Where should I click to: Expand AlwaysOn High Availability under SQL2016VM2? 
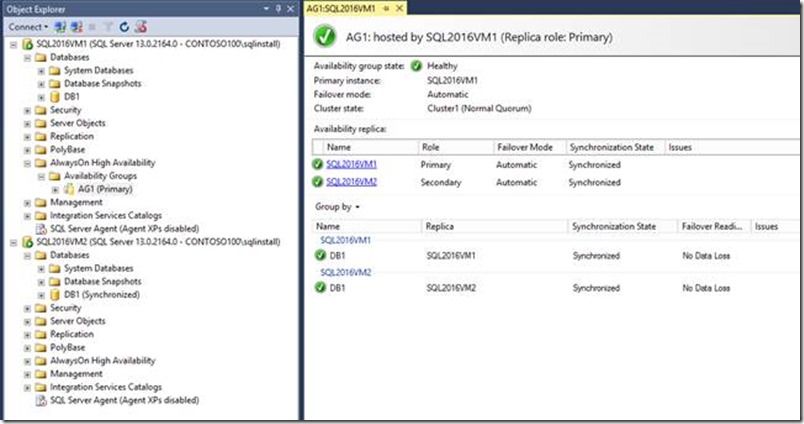28,361
